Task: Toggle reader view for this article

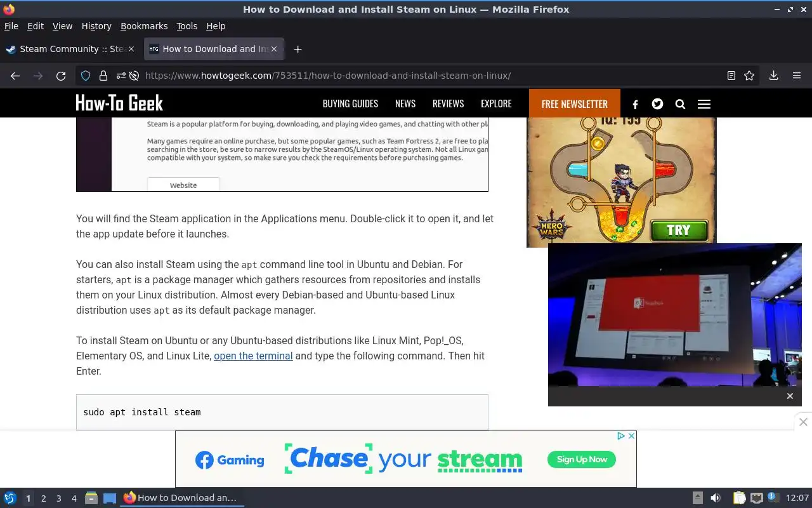Action: click(x=731, y=76)
